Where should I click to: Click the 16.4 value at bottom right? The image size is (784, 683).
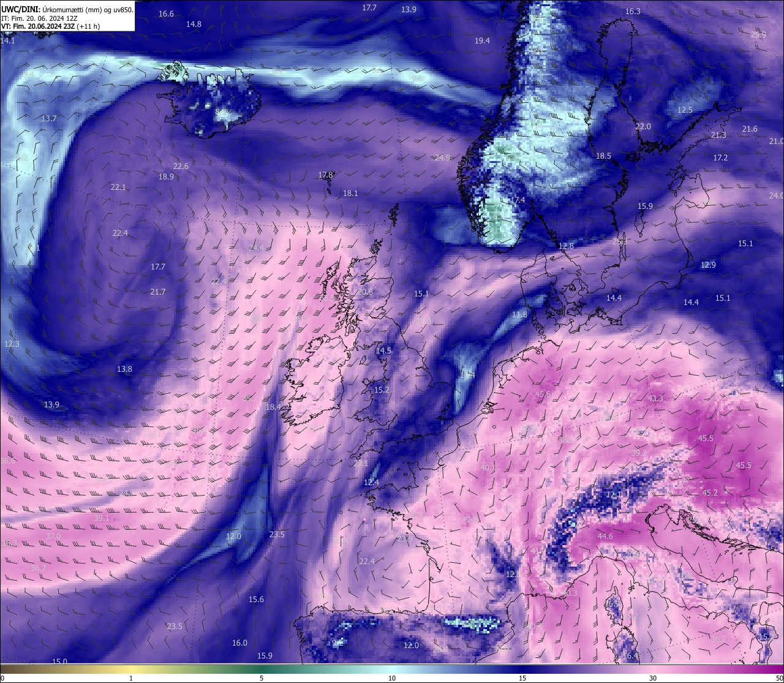click(630, 655)
